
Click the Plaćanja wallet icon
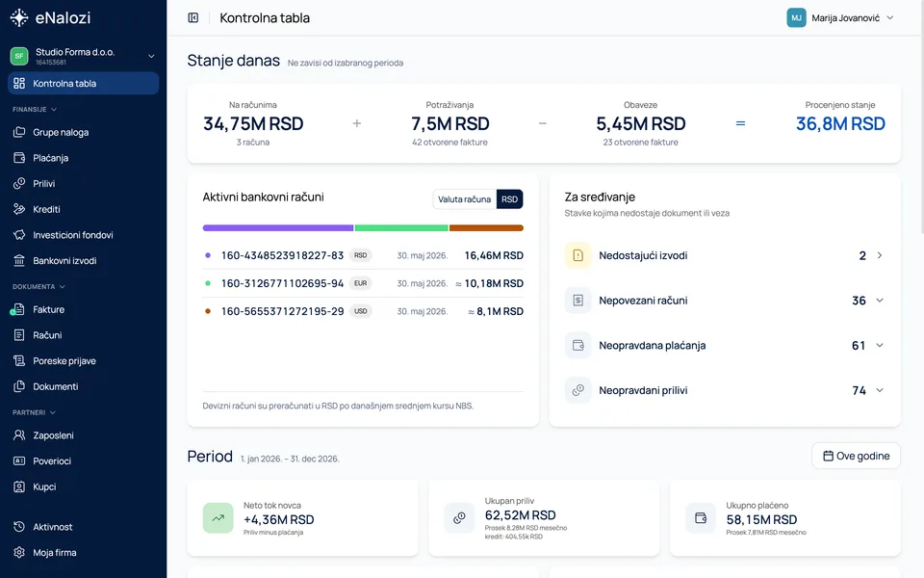coord(19,157)
